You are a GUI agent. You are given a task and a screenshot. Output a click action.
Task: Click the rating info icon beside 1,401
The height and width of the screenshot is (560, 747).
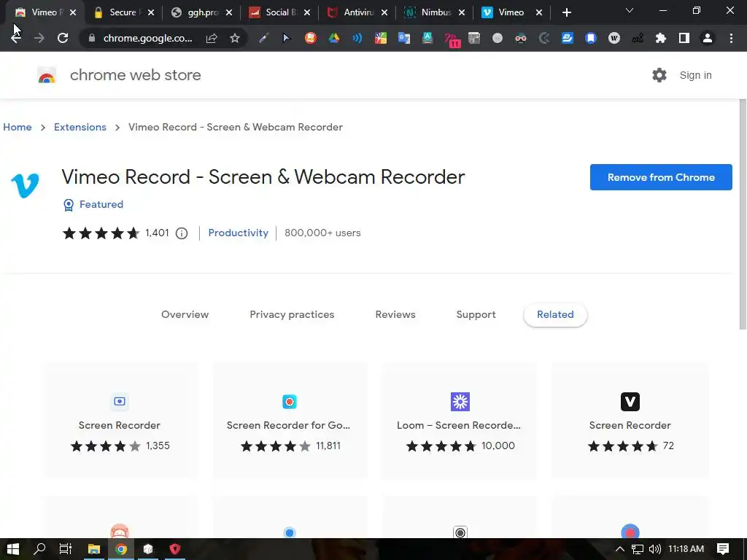[x=182, y=233]
